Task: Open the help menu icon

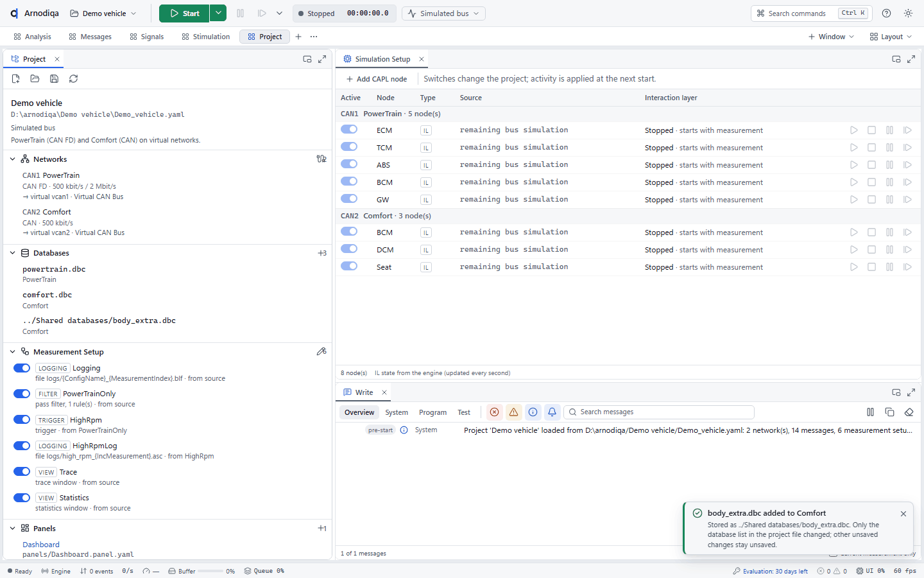Action: [886, 13]
